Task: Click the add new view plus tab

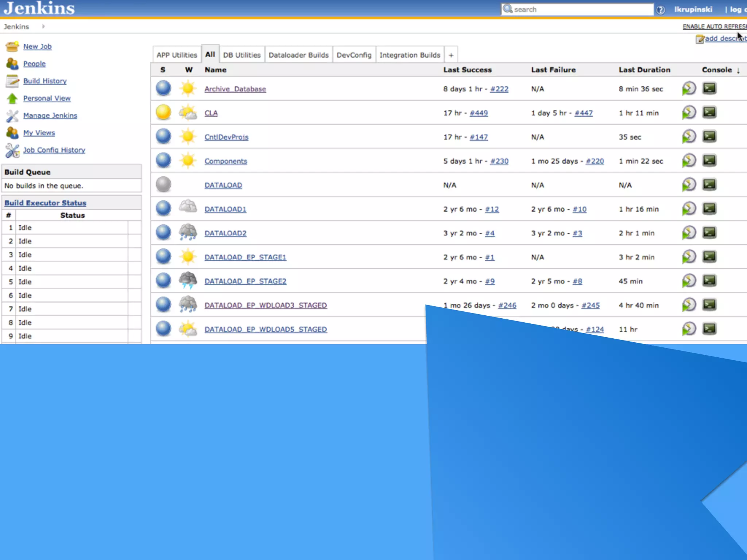Action: tap(451, 55)
